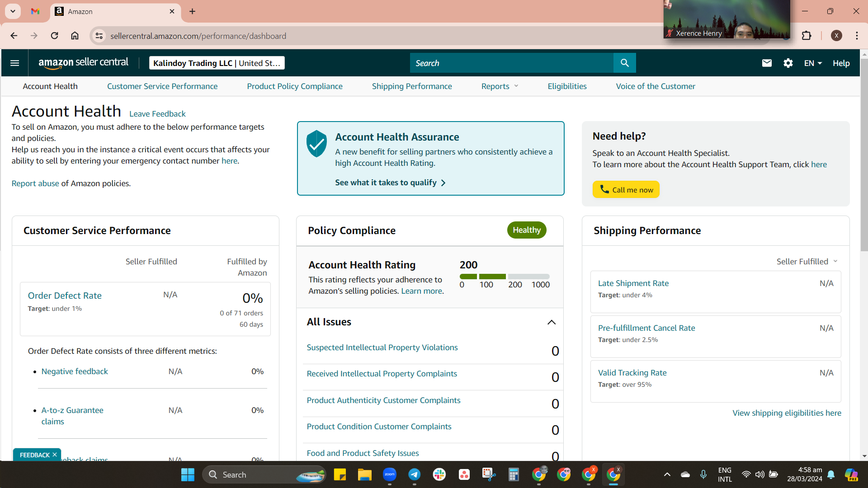Open Zoom from the taskbar
This screenshot has height=488, width=868.
point(390,474)
